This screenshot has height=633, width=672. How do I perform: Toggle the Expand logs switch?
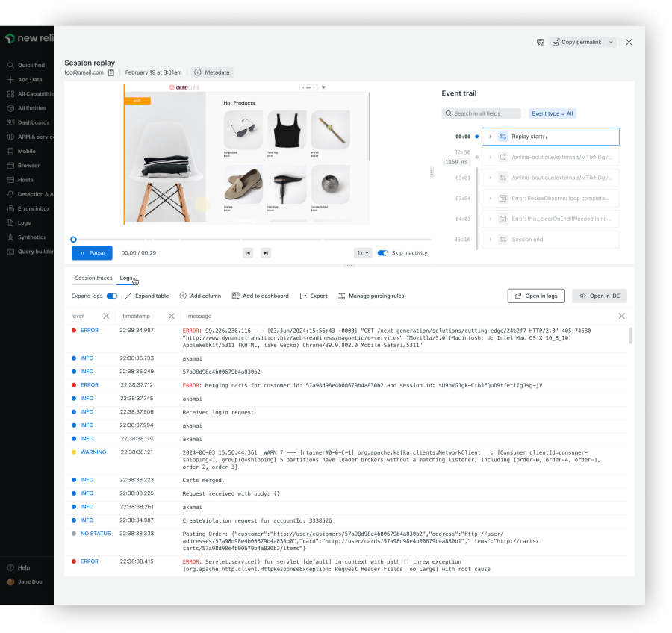click(x=112, y=296)
